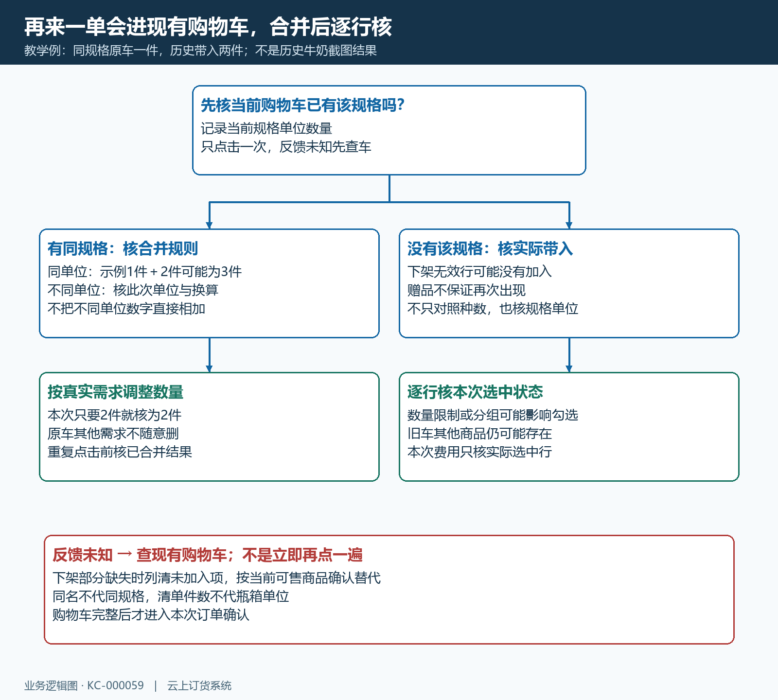
Task: Click the line 下架无效行可能没有加入
Action: pyautogui.click(x=479, y=272)
